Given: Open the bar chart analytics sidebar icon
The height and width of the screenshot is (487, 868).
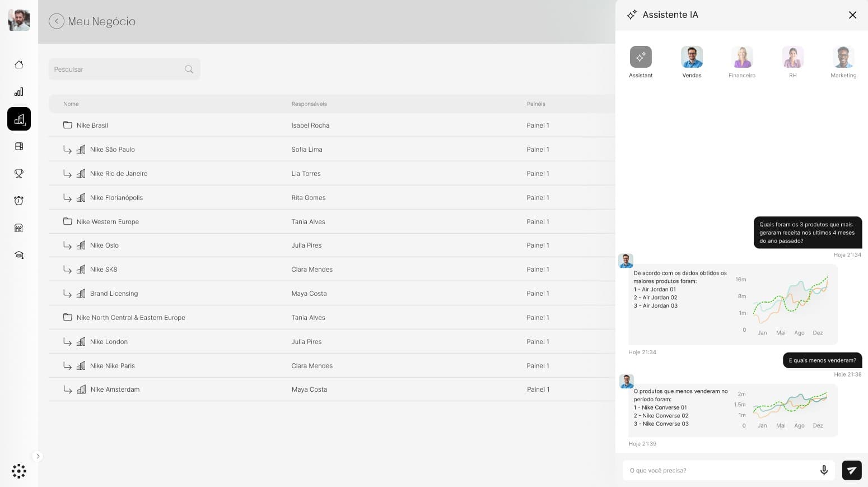Looking at the screenshot, I should tap(19, 92).
